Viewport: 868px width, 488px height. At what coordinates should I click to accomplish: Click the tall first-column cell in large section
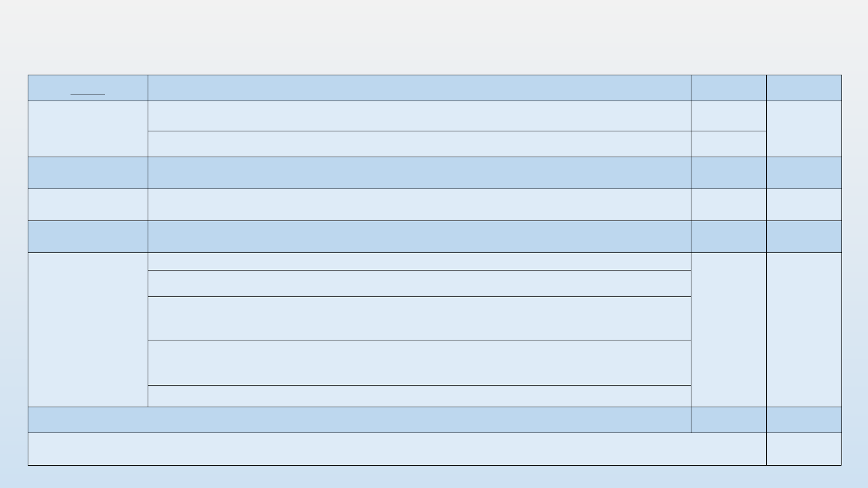click(x=87, y=330)
